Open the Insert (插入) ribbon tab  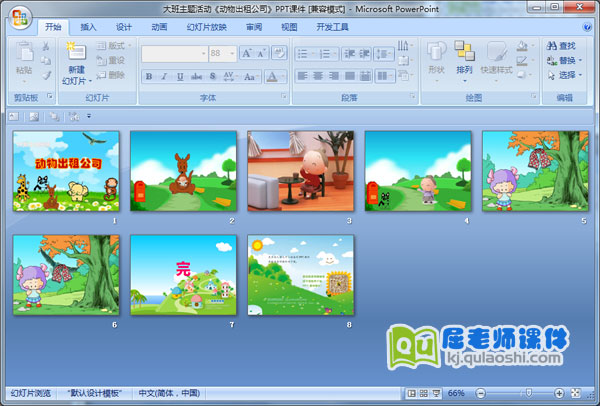88,27
